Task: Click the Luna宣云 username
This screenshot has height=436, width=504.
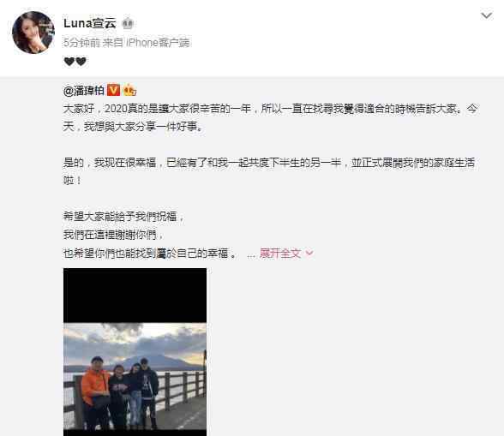Action: pyautogui.click(x=90, y=23)
